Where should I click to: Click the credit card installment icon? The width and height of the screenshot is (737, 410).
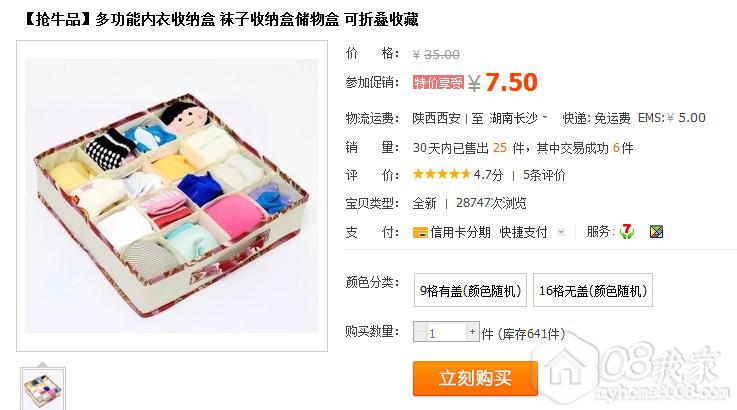click(420, 232)
